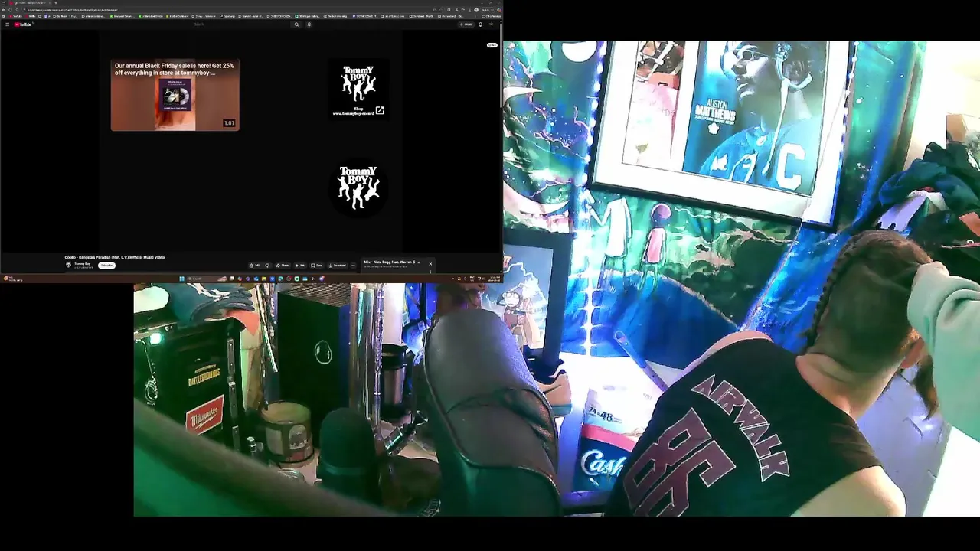Open the taskbar clock and date

pyautogui.click(x=495, y=279)
